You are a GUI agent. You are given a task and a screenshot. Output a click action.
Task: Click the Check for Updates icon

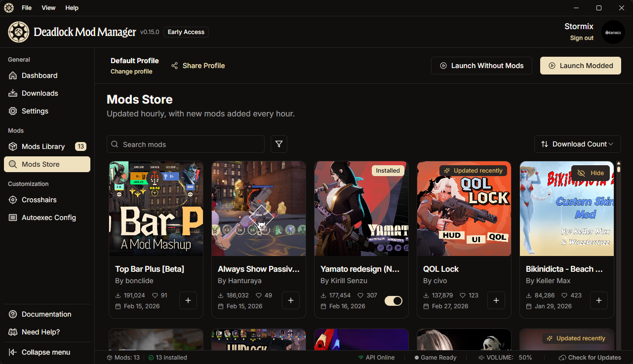coord(561,357)
